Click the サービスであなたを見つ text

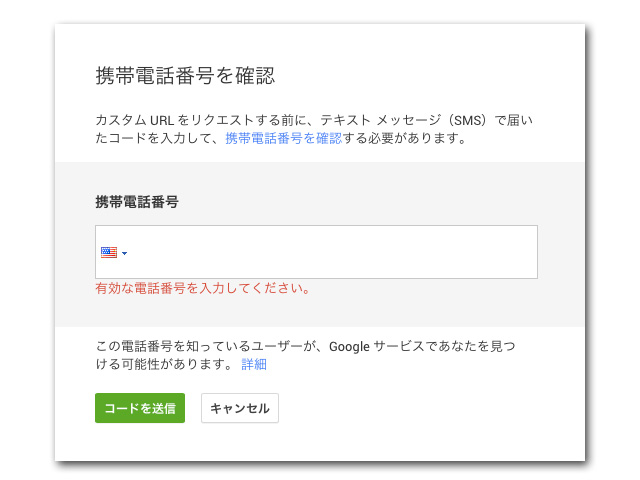tap(452, 346)
